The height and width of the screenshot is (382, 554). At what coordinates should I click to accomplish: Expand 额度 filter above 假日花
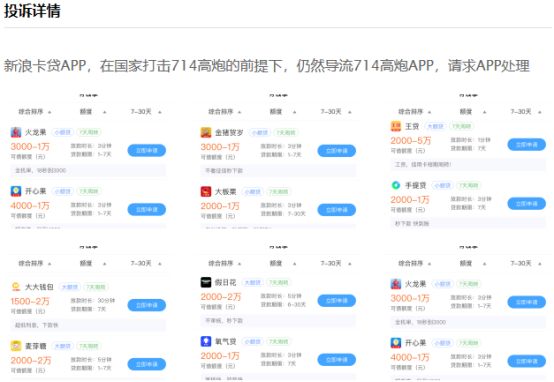[283, 263]
